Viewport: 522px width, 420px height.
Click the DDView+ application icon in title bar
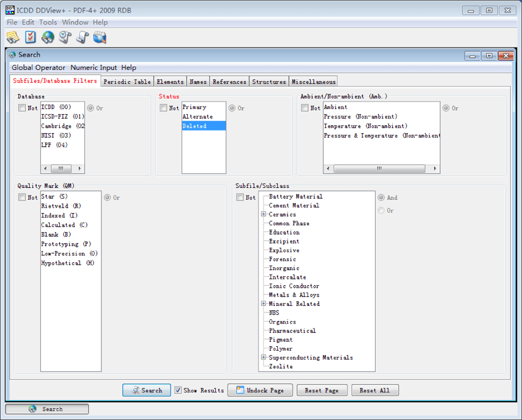click(x=10, y=10)
